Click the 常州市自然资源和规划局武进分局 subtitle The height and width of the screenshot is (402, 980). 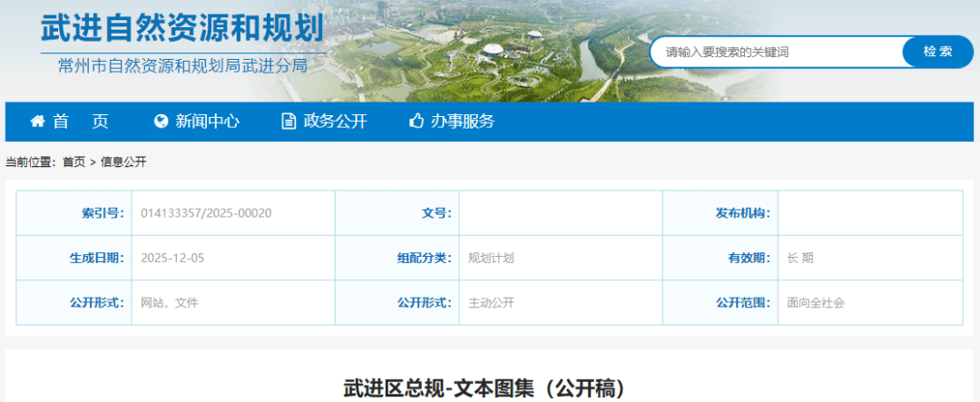click(181, 66)
